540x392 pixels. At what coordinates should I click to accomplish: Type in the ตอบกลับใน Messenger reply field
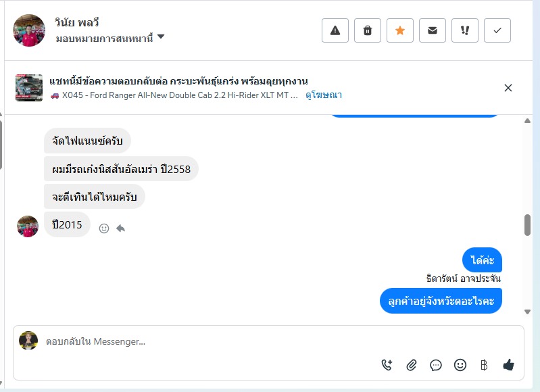203,342
